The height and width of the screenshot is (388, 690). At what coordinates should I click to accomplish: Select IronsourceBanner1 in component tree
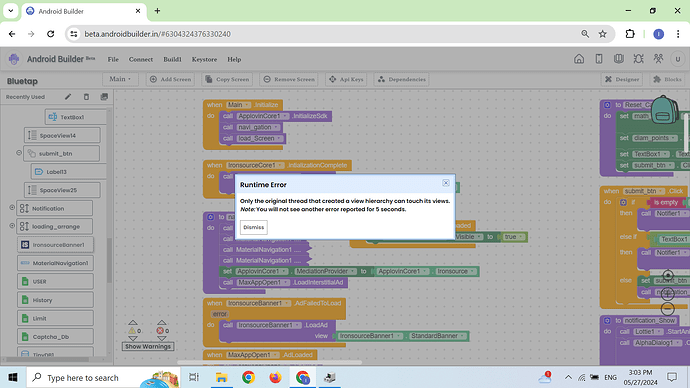pos(55,245)
